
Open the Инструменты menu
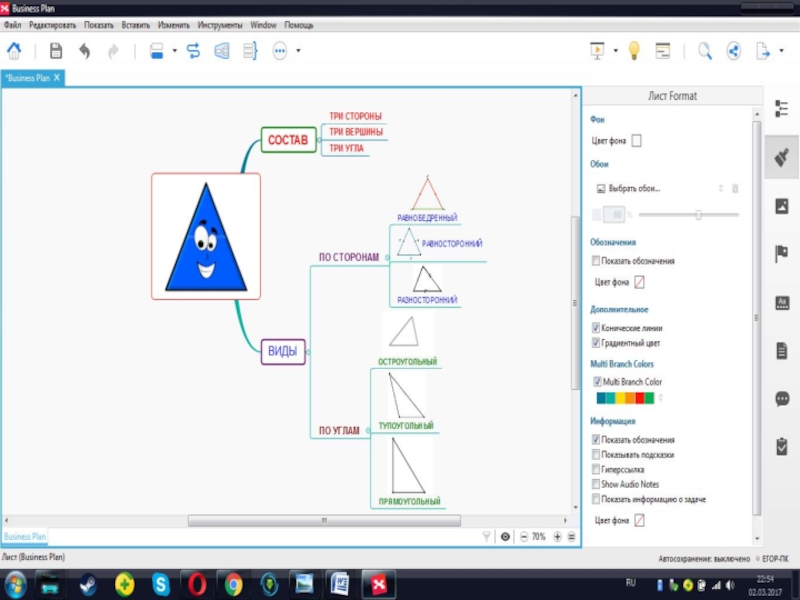(219, 24)
